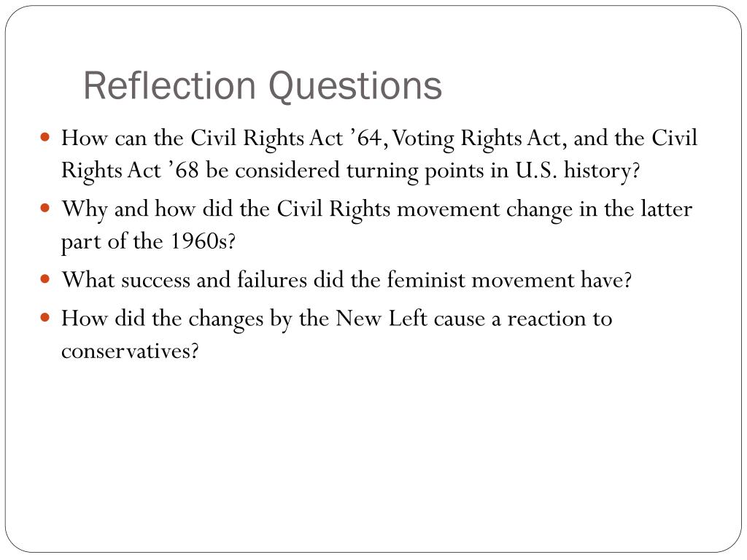Click the words 'success and failures'
Image resolution: width=747 pixels, height=560 pixels.
click(214, 279)
